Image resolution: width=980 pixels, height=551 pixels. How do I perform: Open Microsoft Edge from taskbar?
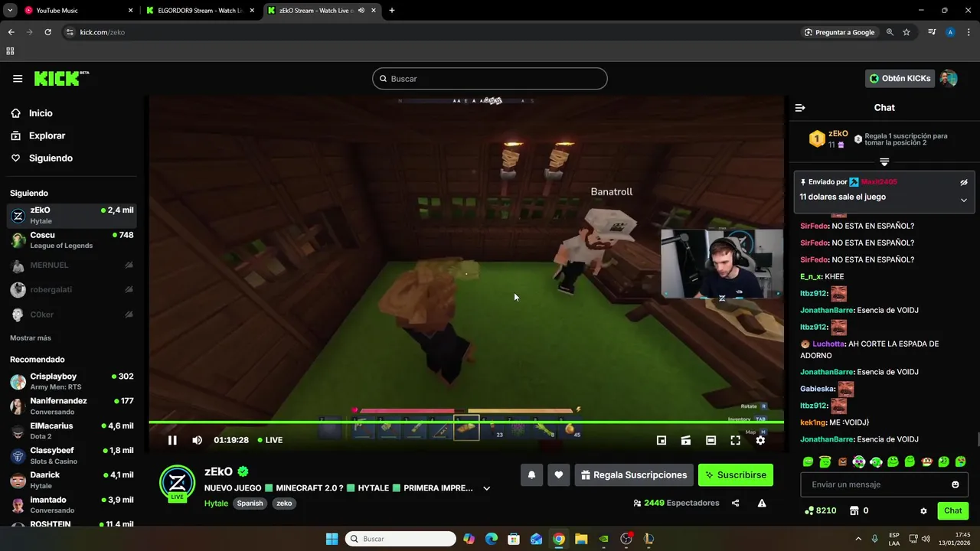(492, 539)
